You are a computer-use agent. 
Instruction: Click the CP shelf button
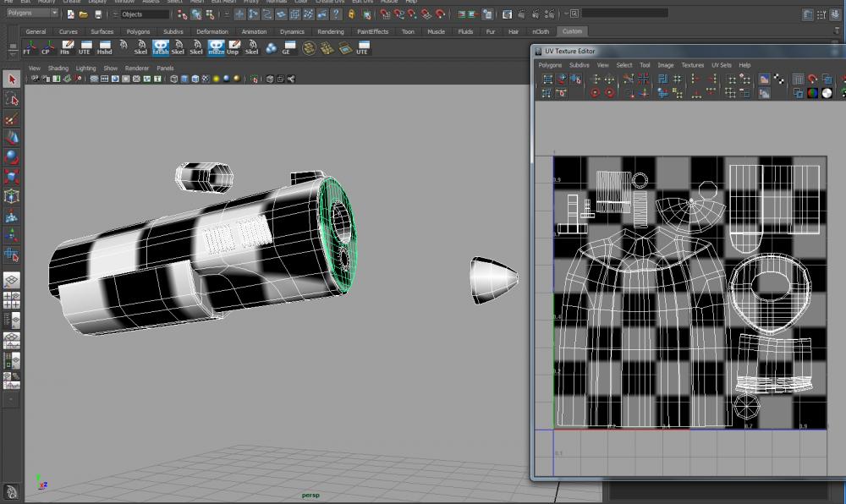pyautogui.click(x=47, y=47)
